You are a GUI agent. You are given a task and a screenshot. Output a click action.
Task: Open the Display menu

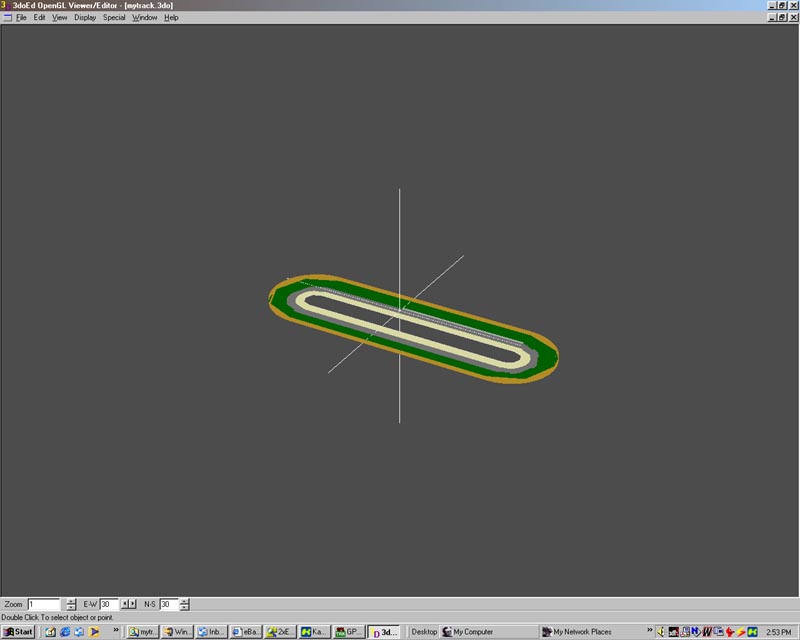tap(85, 17)
